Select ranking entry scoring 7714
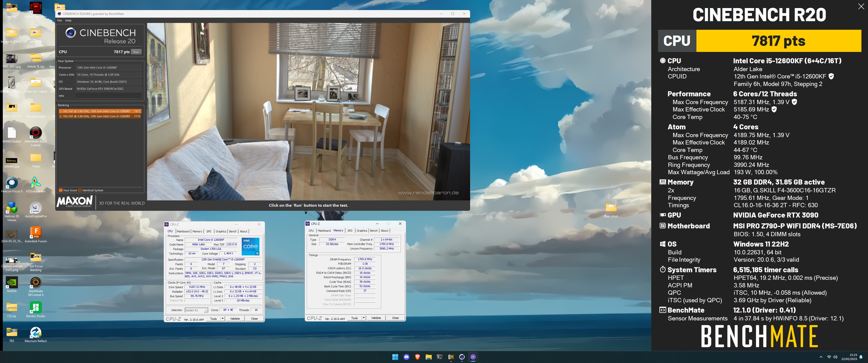The width and height of the screenshot is (868, 363). click(x=100, y=116)
